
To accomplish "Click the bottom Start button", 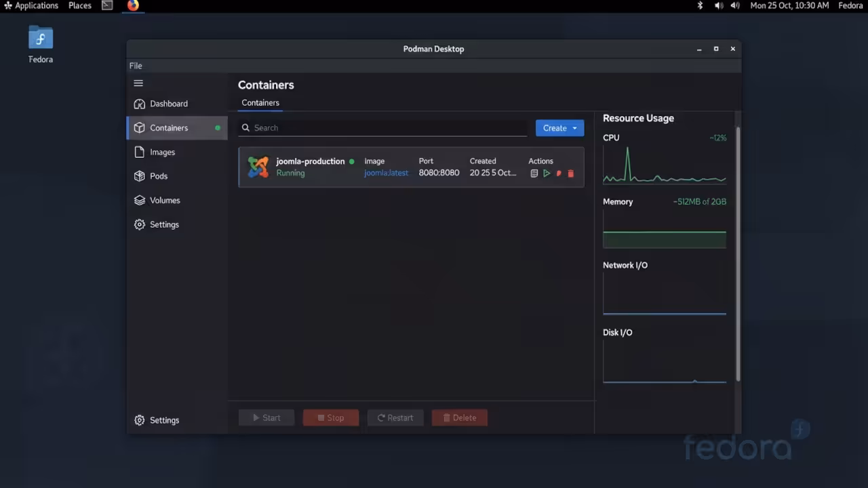I will pos(267,418).
